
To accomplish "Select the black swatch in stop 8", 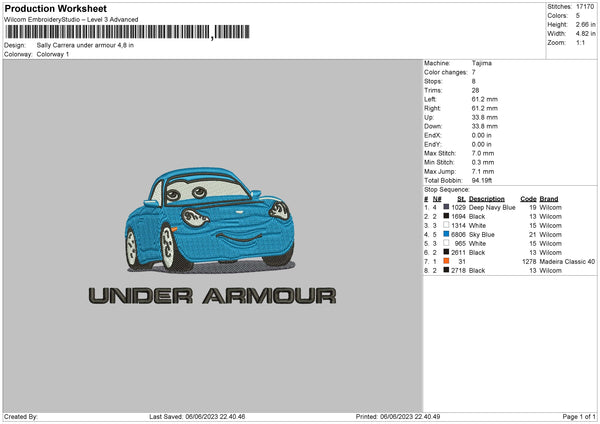I will pos(446,271).
